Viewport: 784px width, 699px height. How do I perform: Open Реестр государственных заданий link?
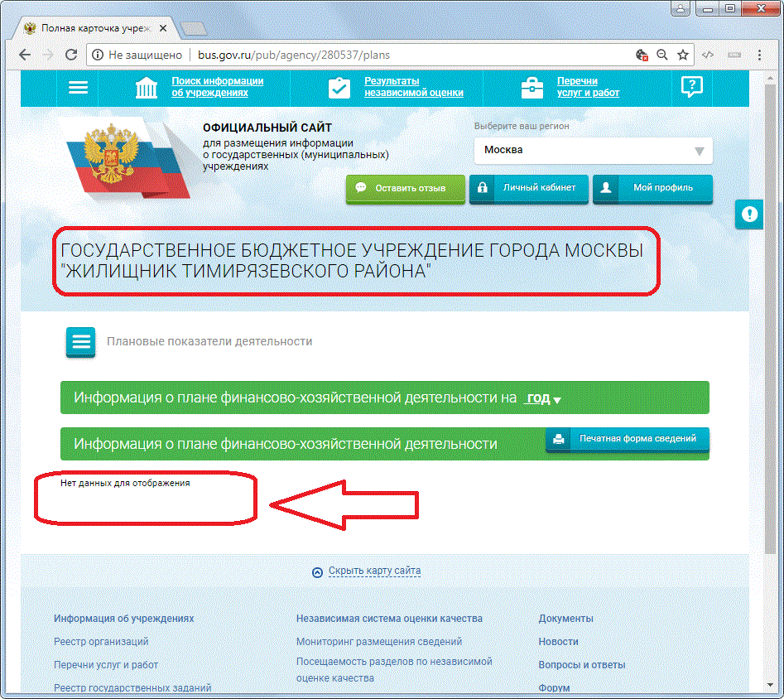(132, 688)
